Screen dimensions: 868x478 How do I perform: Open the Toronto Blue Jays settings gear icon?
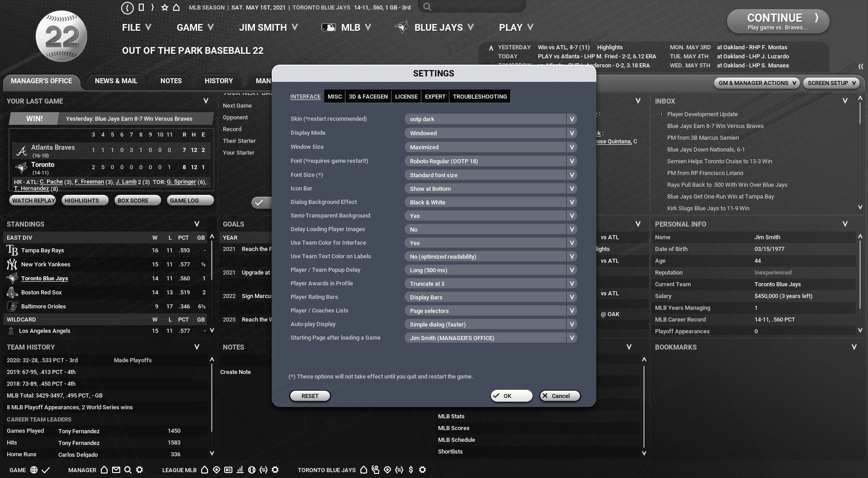tap(423, 470)
